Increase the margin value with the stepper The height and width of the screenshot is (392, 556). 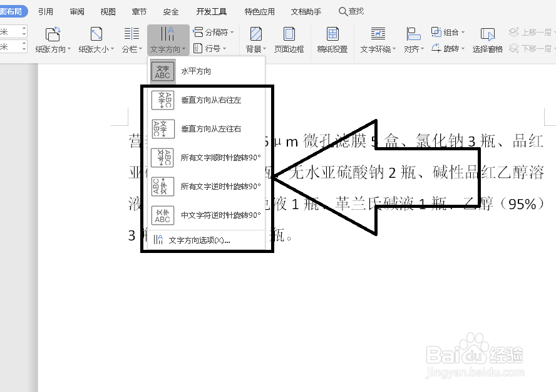coord(23,28)
